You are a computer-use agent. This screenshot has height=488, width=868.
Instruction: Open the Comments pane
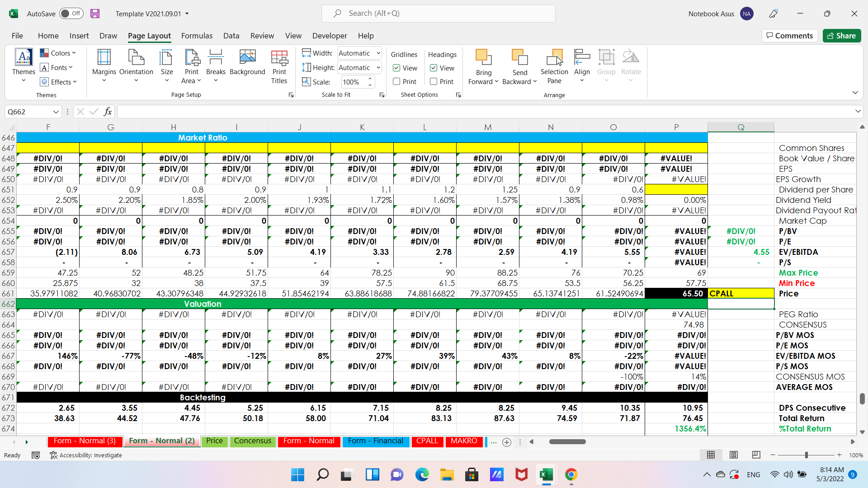pyautogui.click(x=790, y=36)
